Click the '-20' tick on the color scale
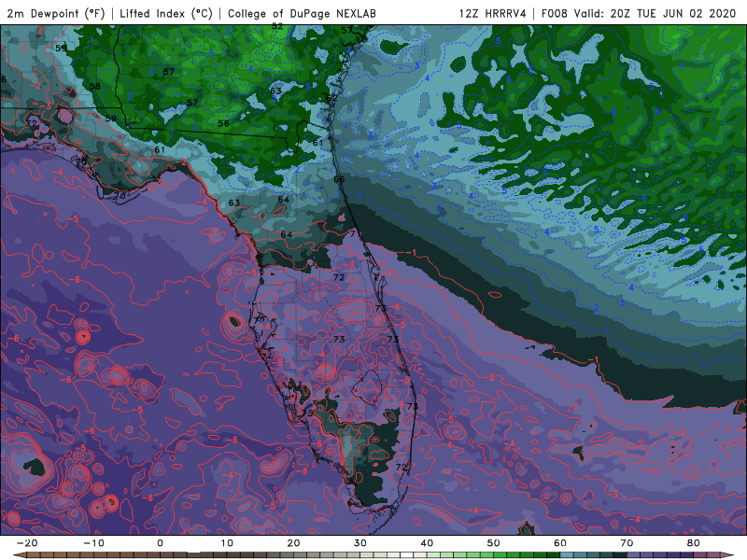 tap(27, 543)
